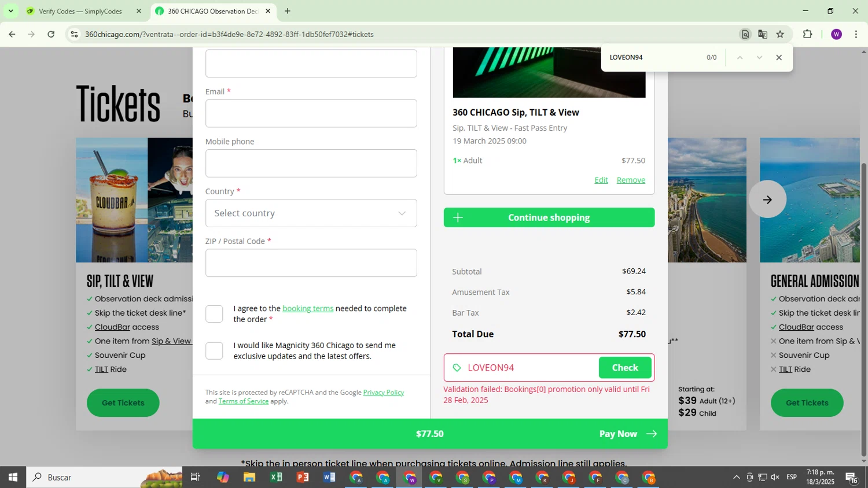The height and width of the screenshot is (488, 868).
Task: Open the Windows Start menu
Action: pos(13,478)
